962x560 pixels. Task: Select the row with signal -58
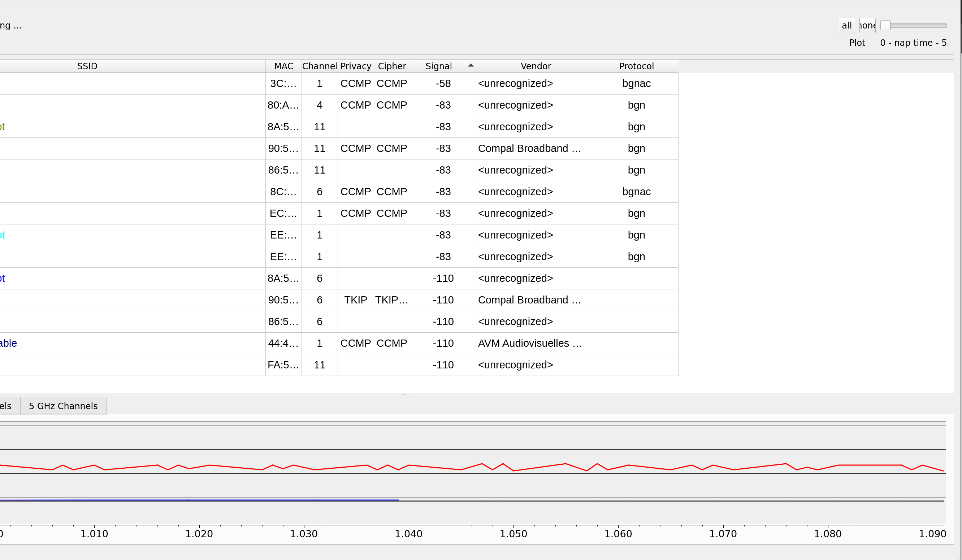click(x=443, y=84)
